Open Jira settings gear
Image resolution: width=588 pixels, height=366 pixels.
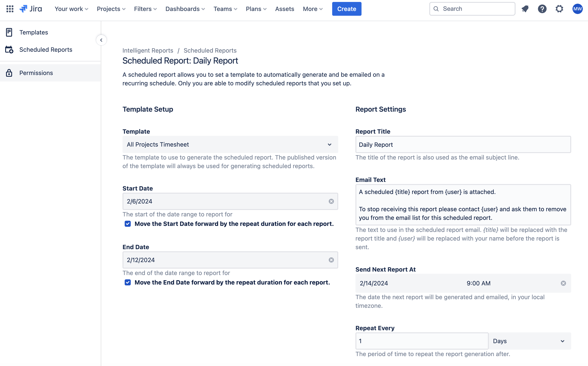point(560,9)
